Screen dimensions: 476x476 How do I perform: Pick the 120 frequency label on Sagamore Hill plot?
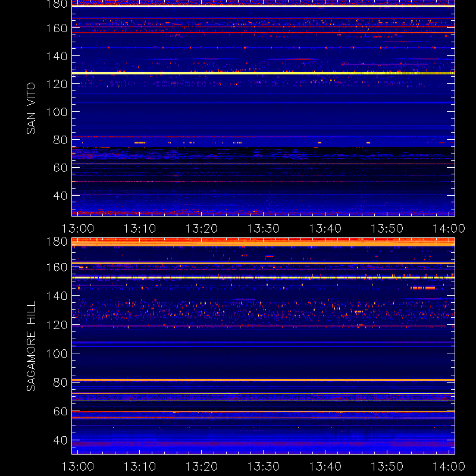[x=57, y=325]
